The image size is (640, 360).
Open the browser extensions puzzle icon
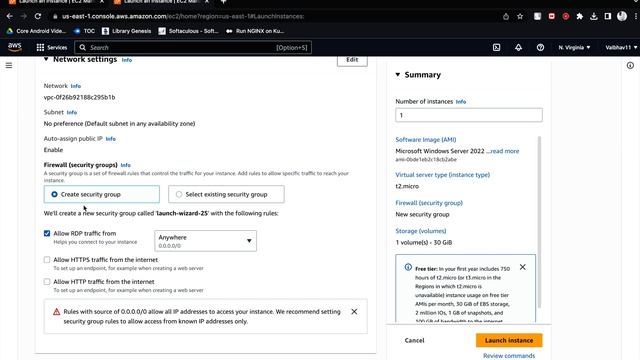pyautogui.click(x=580, y=16)
